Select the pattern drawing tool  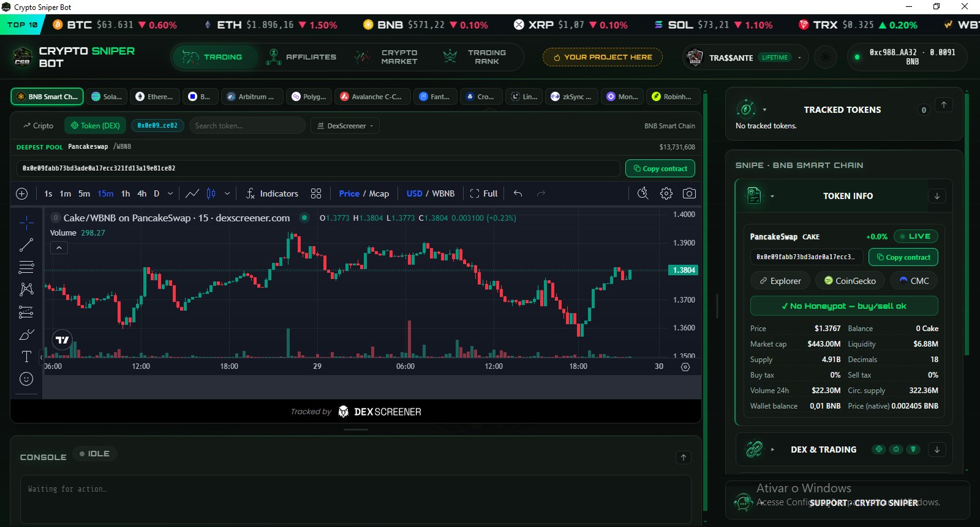pyautogui.click(x=26, y=289)
